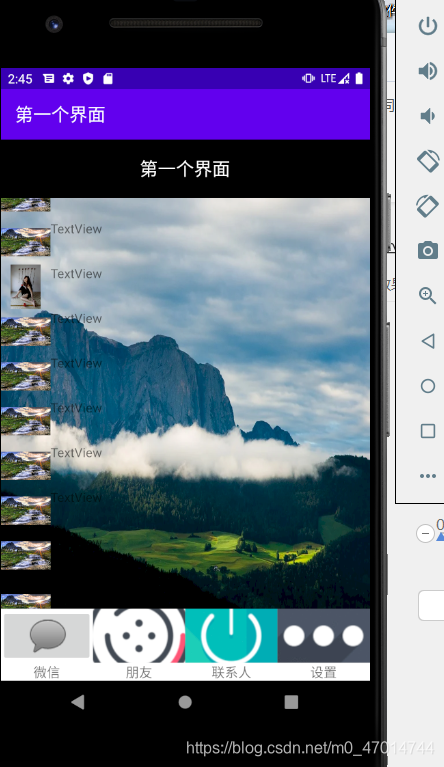
Task: Tap the shield icon in status bar
Action: tap(88, 78)
